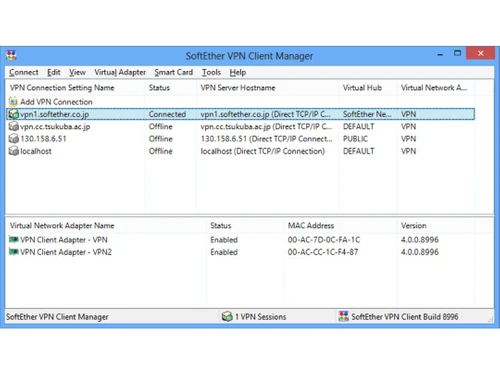Open the Smart Card menu
The image size is (500, 375).
(174, 72)
